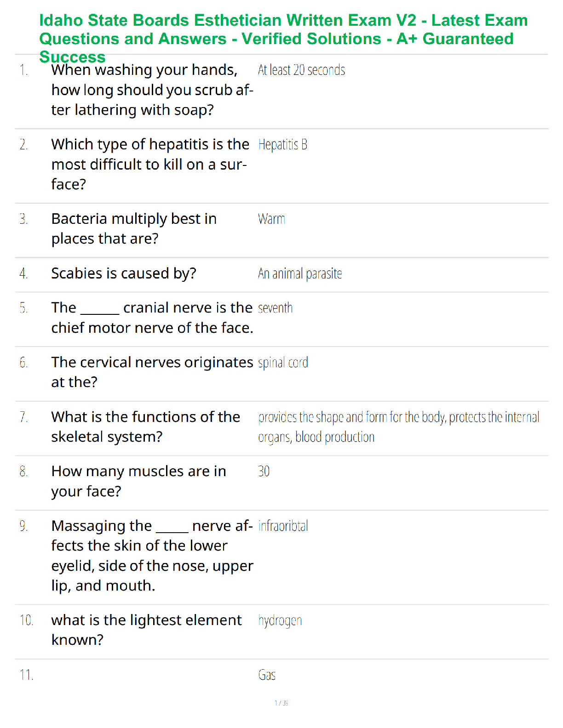Click the answer 'Warm'
This screenshot has width=563, height=728.
tap(271, 219)
